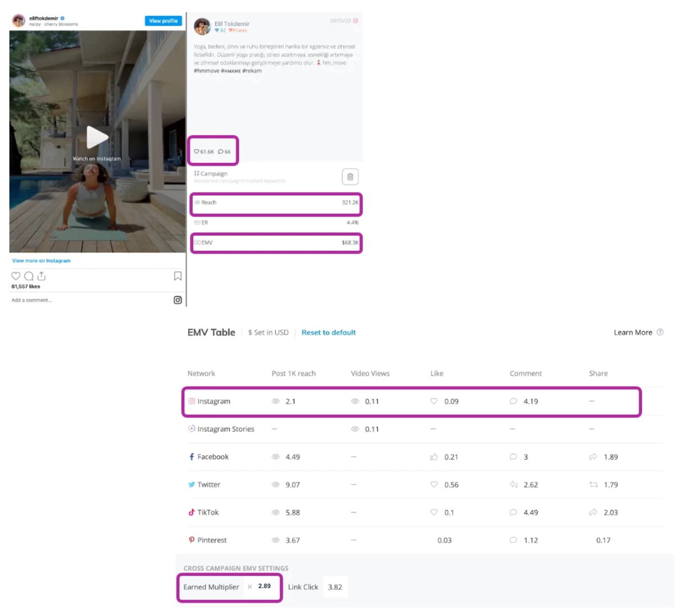Click the Twitter retweet icon
This screenshot has width=700, height=613.
click(593, 484)
